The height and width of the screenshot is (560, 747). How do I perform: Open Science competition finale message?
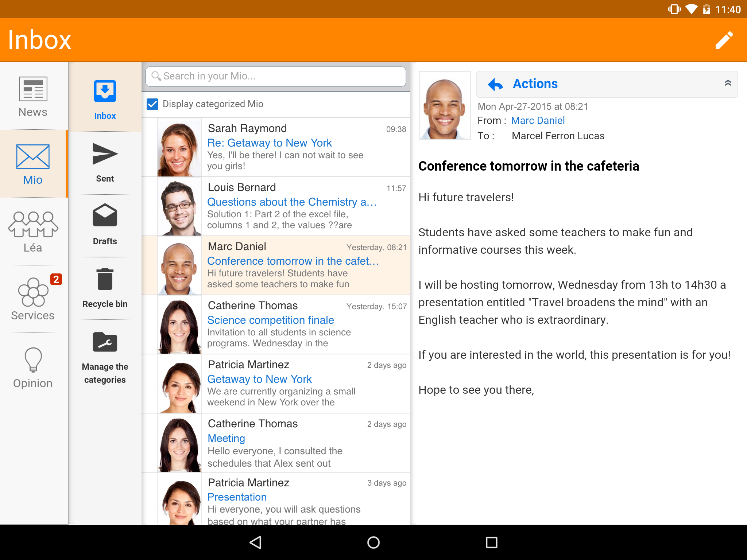tap(276, 324)
